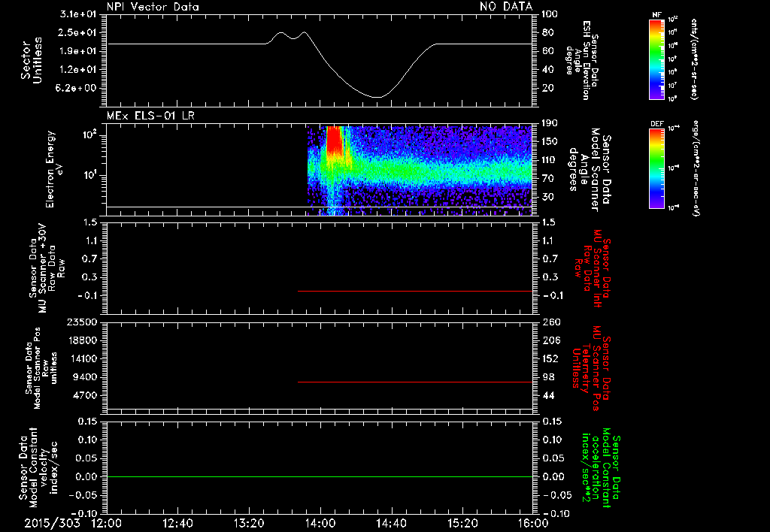Click the dip of the sun elevation curve
The height and width of the screenshot is (532, 770).
click(376, 97)
